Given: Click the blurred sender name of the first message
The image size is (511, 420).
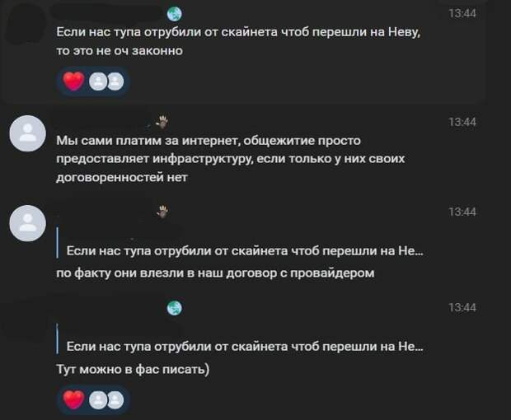Looking at the screenshot, I should [x=107, y=13].
